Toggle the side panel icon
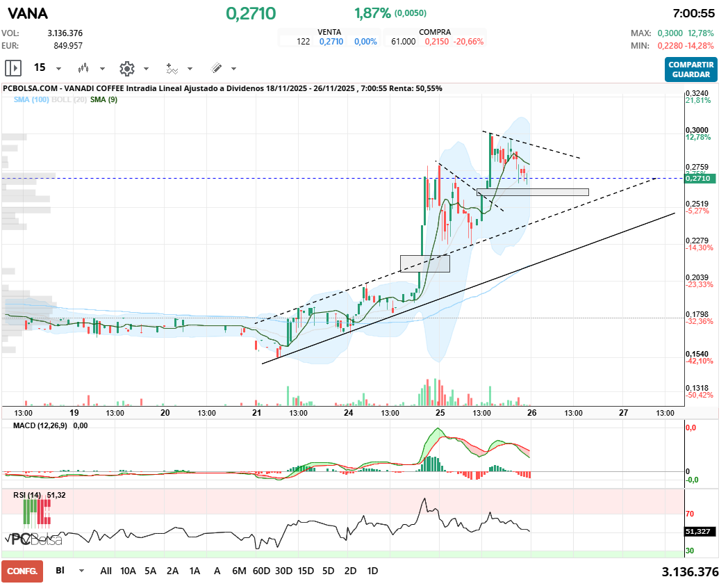This screenshot has width=728, height=586. pyautogui.click(x=13, y=68)
